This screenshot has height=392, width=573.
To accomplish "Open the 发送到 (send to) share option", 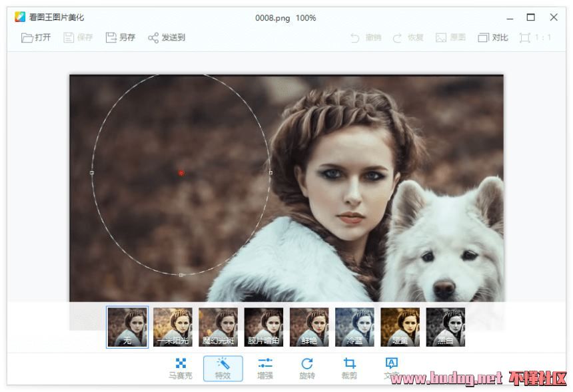I will tap(167, 37).
